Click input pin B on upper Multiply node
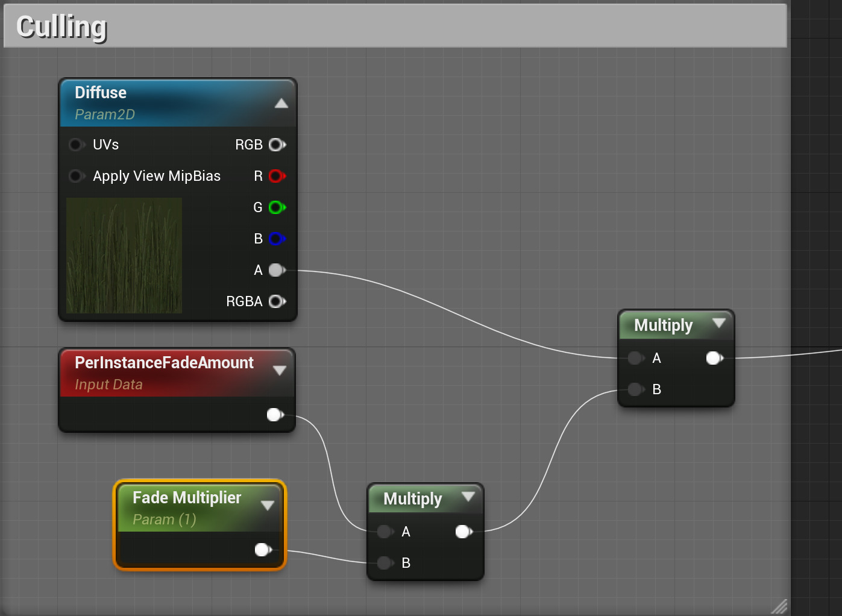The height and width of the screenshot is (616, 842). (635, 389)
